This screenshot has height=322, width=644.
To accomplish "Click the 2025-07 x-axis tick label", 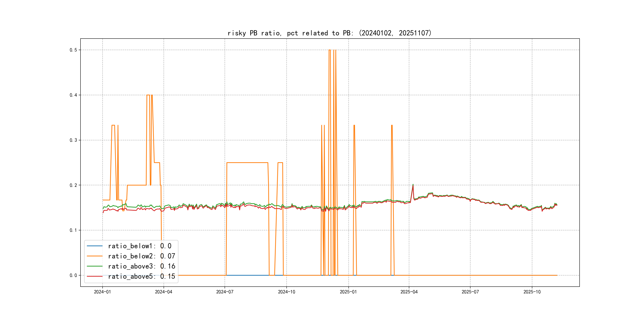I will point(470,292).
